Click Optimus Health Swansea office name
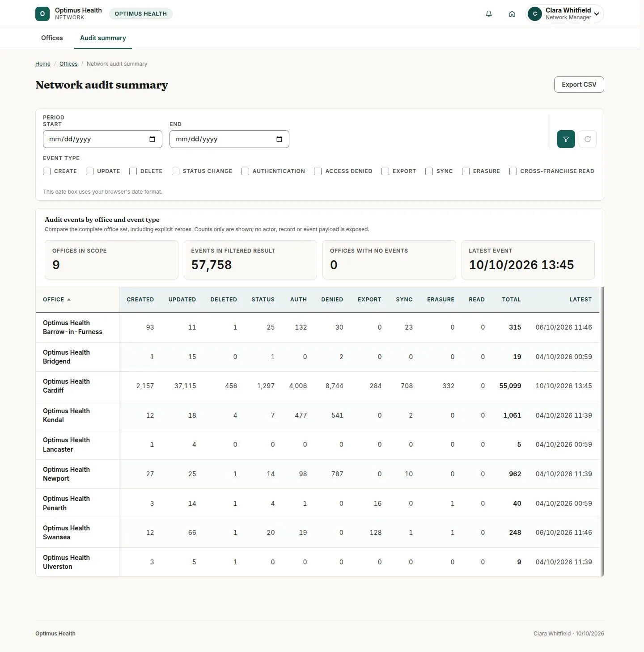 point(66,533)
